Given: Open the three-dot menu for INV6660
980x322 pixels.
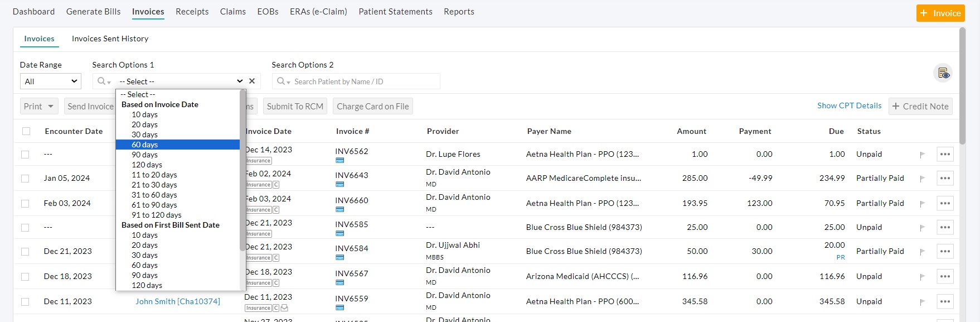Looking at the screenshot, I should (945, 203).
